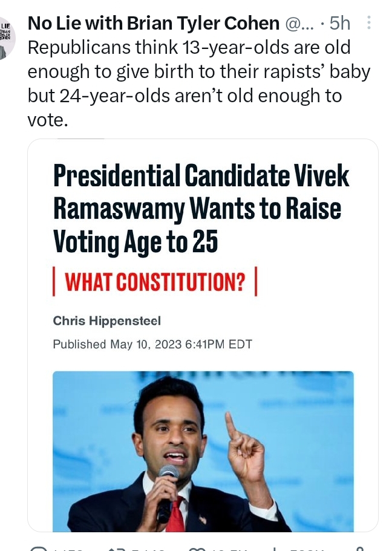This screenshot has height=551, width=392.
Task: Open No Lie with Brian Tyler Cohen profile name
Action: (153, 24)
